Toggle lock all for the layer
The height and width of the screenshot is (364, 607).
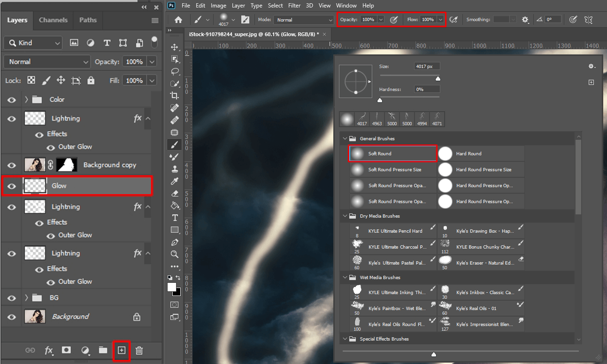91,81
